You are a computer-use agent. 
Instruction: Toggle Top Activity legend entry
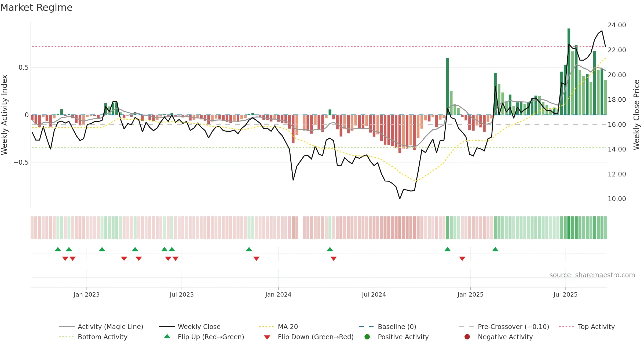point(587,327)
